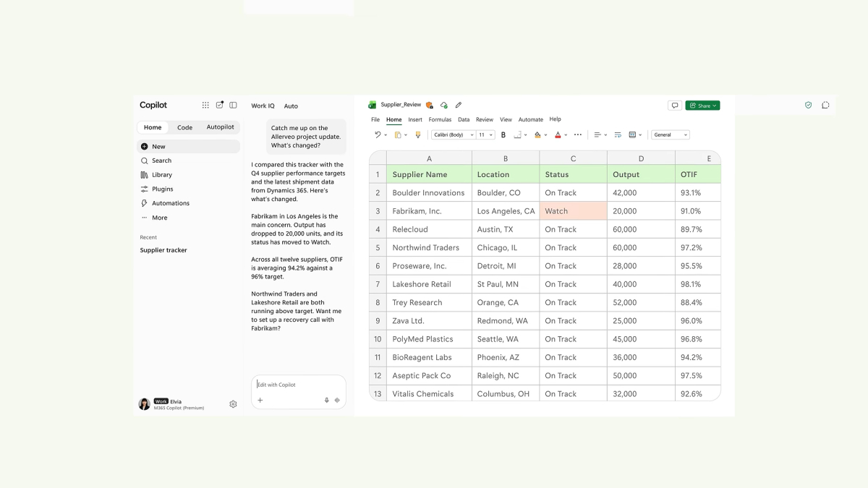
Task: Switch to the Insert ribbon tab
Action: 415,120
